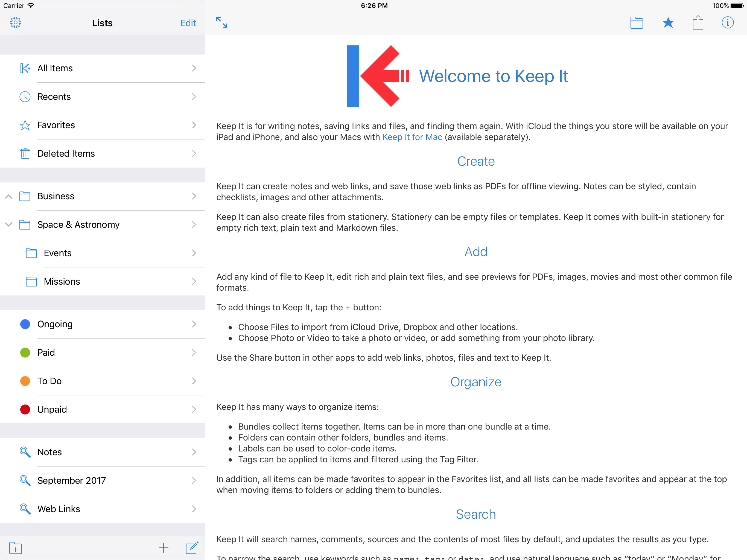This screenshot has height=560, width=747.
Task: Select the Events subfolder
Action: [102, 253]
